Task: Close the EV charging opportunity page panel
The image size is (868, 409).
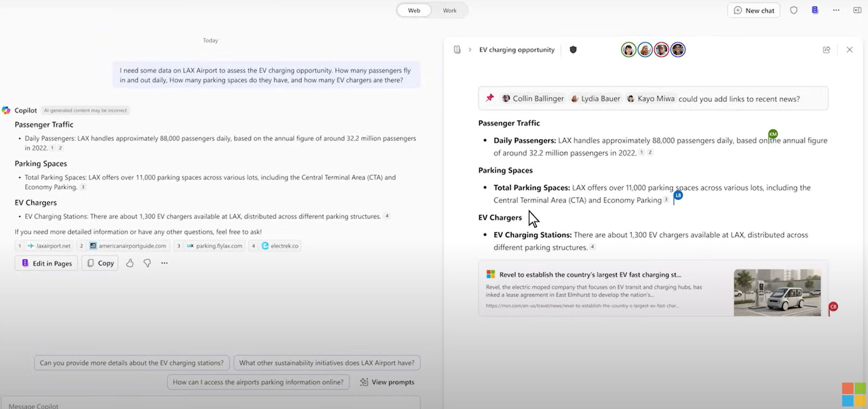Action: (849, 50)
